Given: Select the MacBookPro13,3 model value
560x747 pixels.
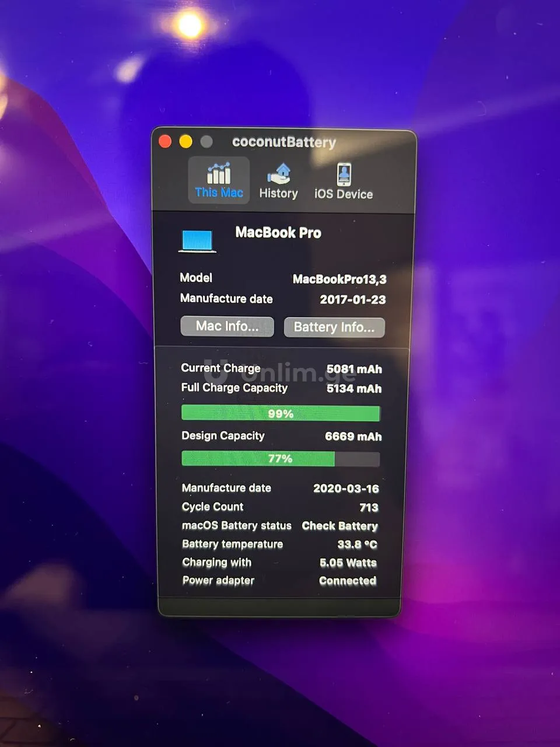Looking at the screenshot, I should 339,279.
